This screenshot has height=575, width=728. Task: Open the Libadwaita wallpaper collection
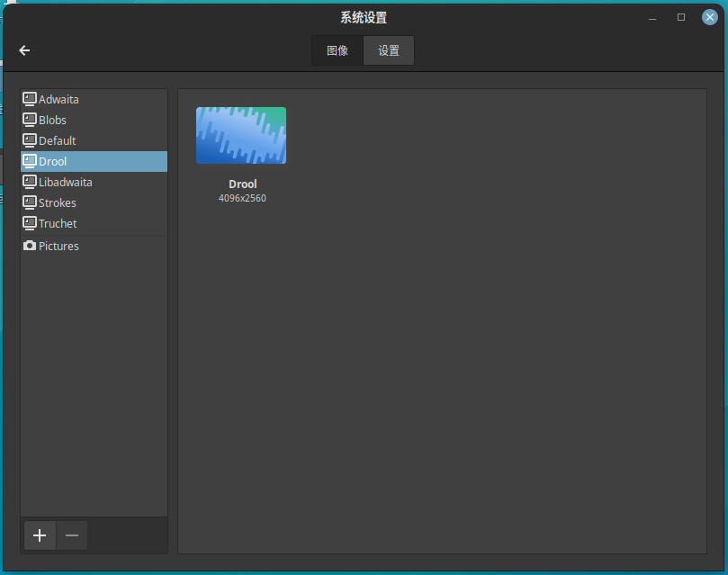pyautogui.click(x=65, y=182)
